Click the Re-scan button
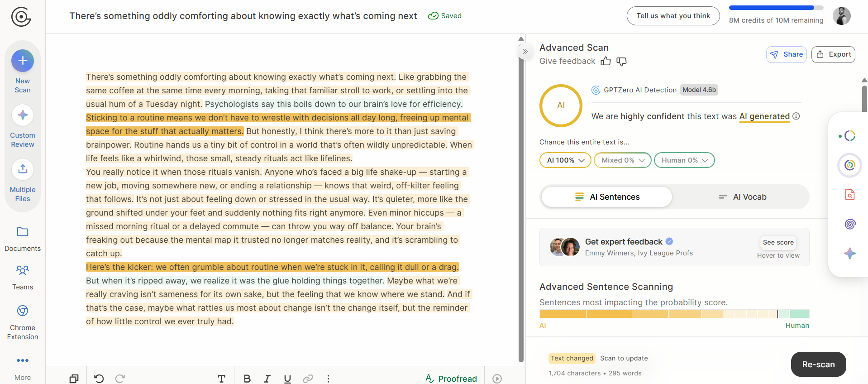868x384 pixels. tap(818, 364)
